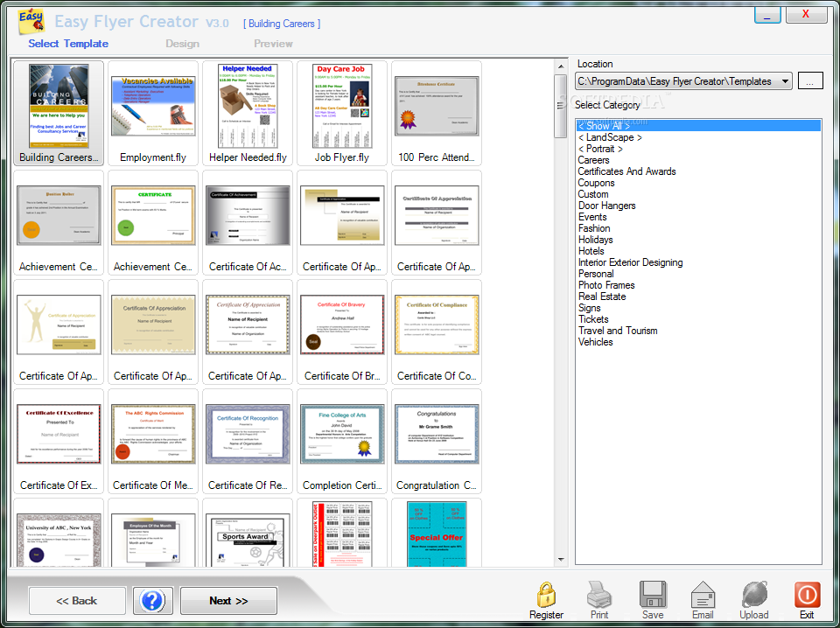Open help with the blue question mark
This screenshot has height=628, width=840.
[152, 600]
